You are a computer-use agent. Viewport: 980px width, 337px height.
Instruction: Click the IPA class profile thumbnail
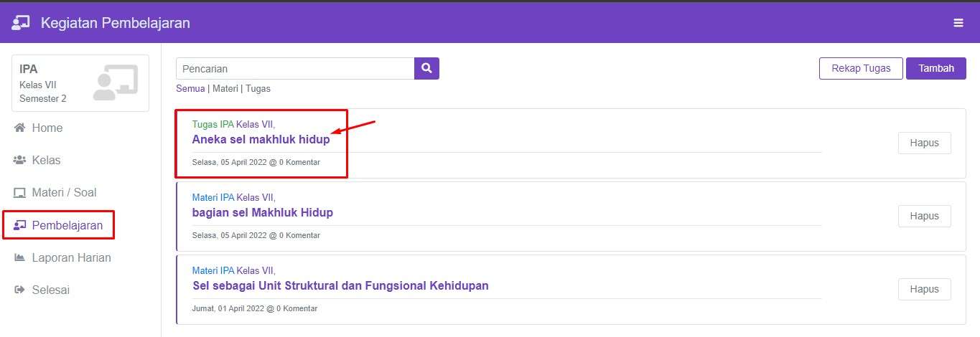tap(115, 82)
